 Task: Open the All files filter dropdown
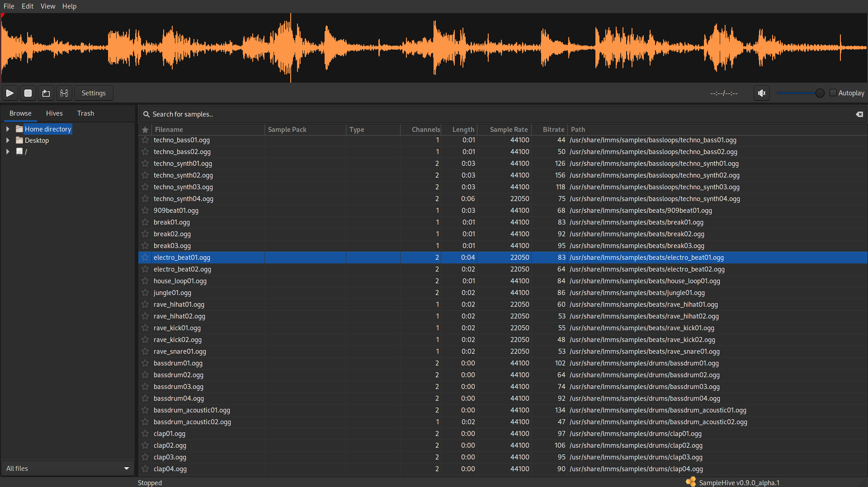tap(67, 468)
